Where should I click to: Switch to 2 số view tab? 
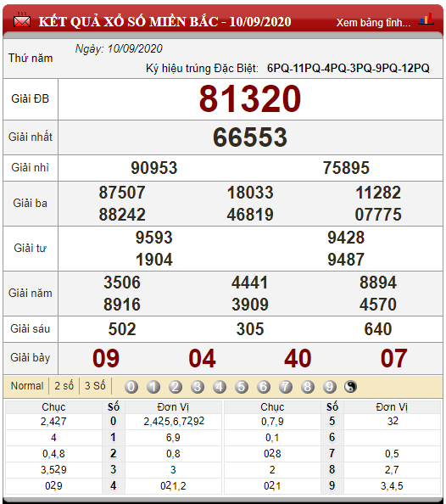pos(64,386)
